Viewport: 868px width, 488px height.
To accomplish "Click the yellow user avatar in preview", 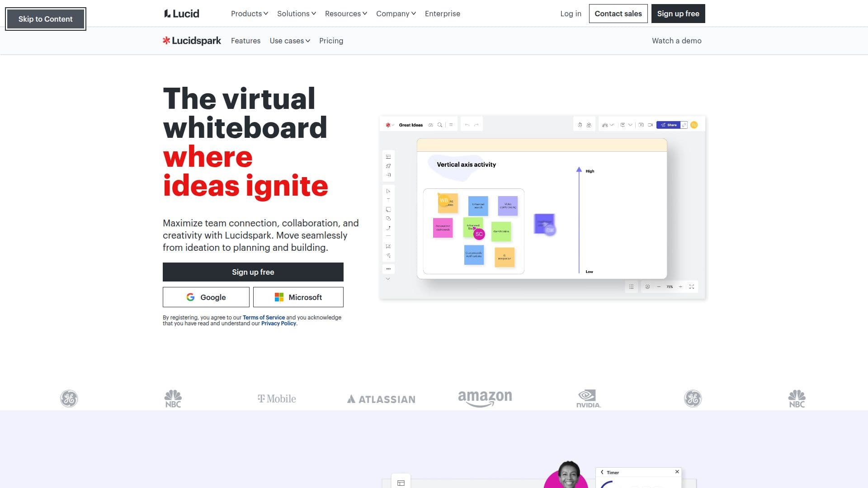I will point(694,125).
